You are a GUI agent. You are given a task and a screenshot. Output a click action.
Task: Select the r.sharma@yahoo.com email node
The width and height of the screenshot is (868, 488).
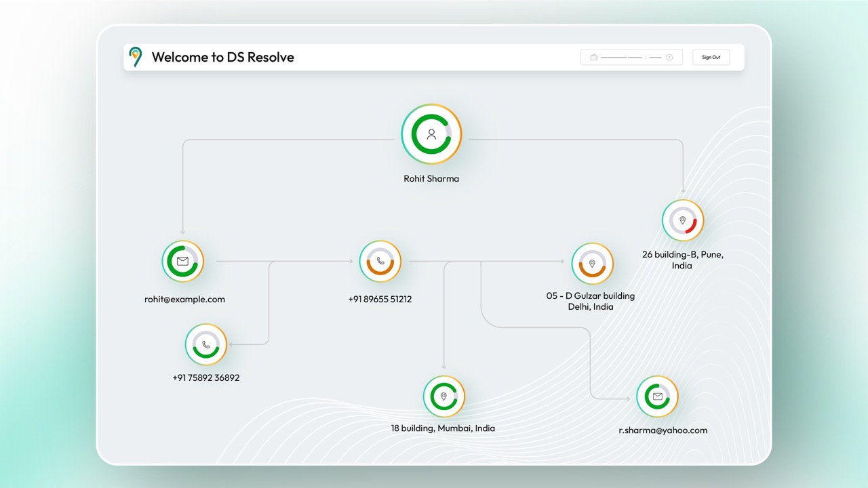click(x=657, y=396)
